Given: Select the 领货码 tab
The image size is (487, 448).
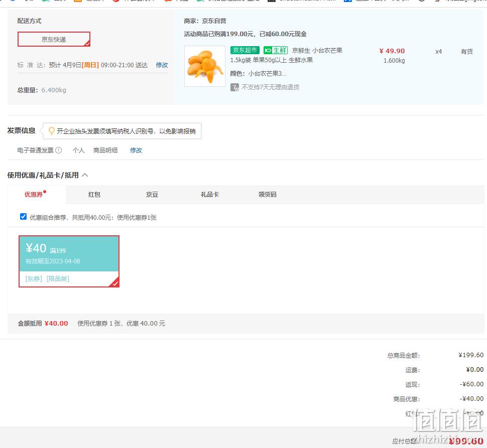Looking at the screenshot, I should 268,195.
